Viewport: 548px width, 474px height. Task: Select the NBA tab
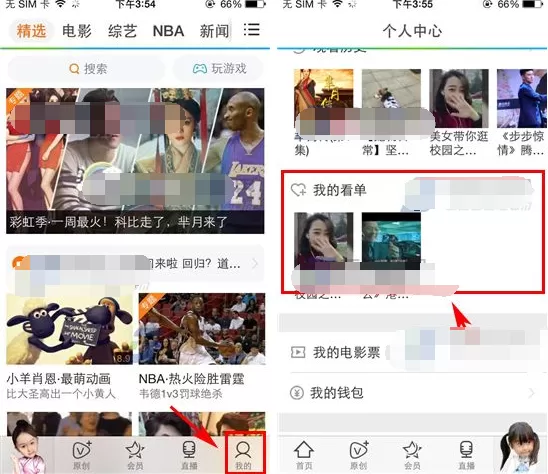click(168, 31)
